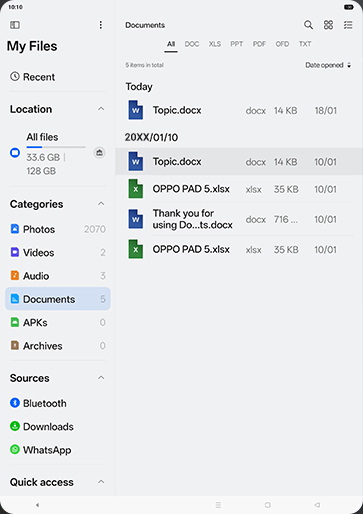This screenshot has height=514, width=363.
Task: Tap the Android recents menu button
Action: (x=218, y=505)
